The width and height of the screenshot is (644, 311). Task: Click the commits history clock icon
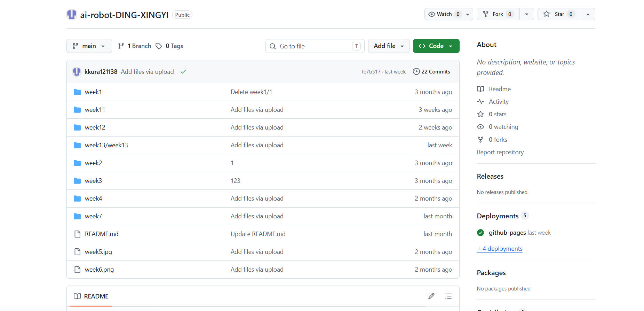coord(416,71)
